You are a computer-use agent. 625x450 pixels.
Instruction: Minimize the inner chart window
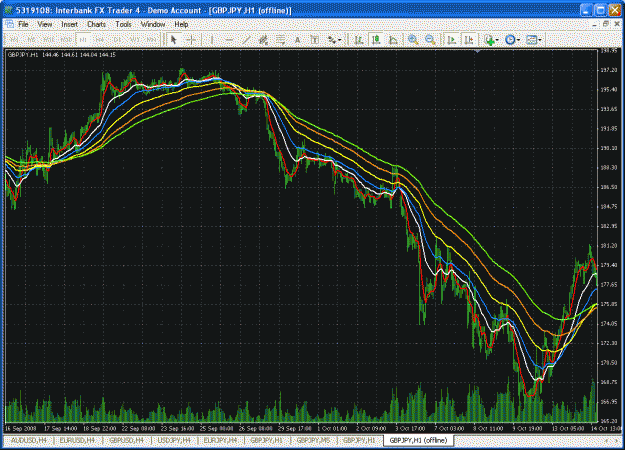pyautogui.click(x=595, y=24)
